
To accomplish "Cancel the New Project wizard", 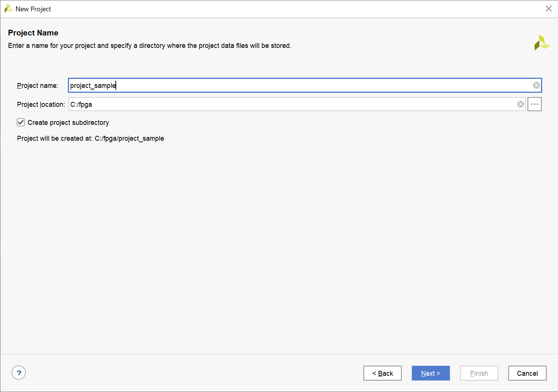I will [x=527, y=373].
